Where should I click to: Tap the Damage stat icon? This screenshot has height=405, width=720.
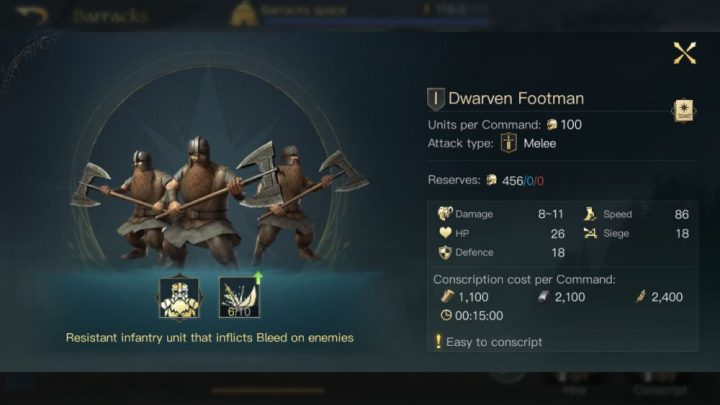(x=444, y=214)
